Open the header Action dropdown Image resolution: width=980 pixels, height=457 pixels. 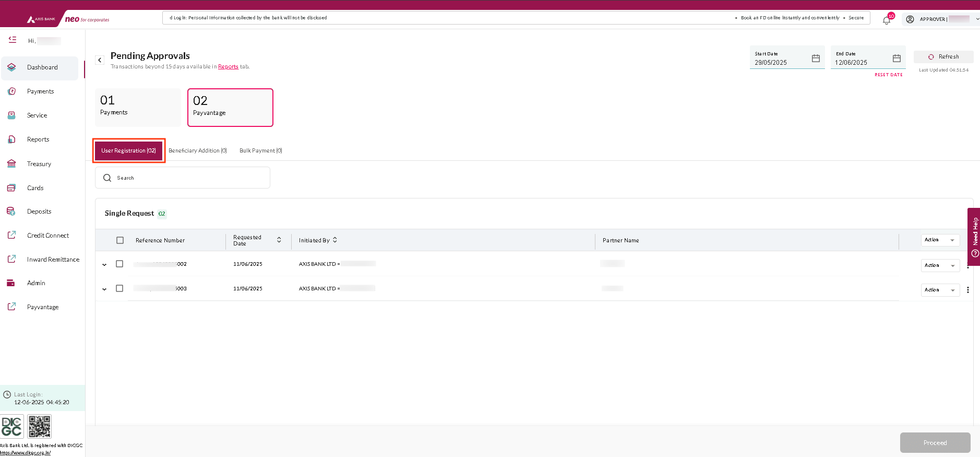(940, 240)
